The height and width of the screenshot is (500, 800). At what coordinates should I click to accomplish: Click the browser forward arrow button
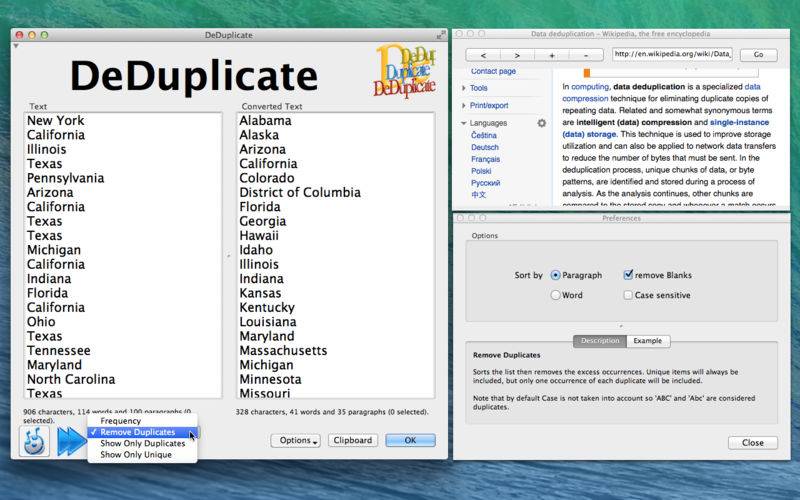517,55
